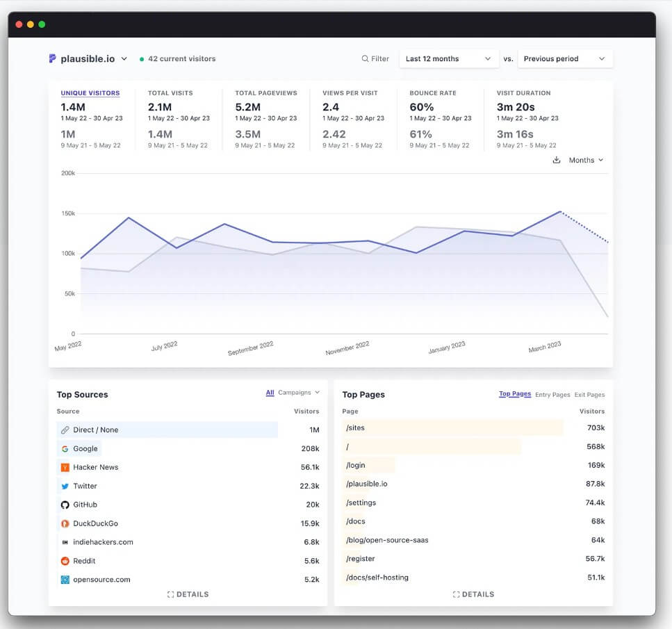Viewport: 672px width, 629px height.
Task: Click the DuckDuckGo icon
Action: [x=65, y=523]
